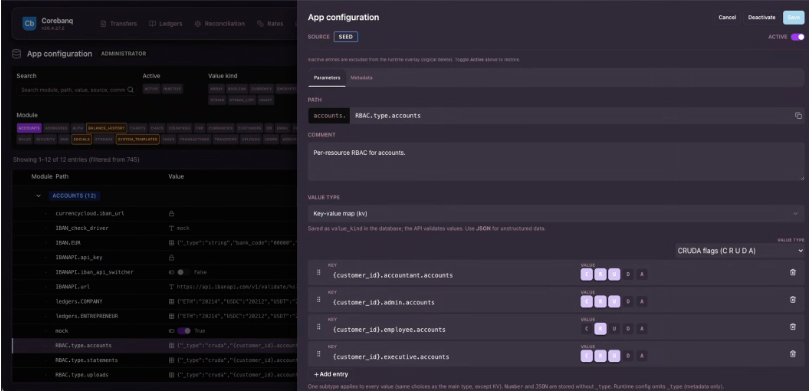Grab the drag handle of admin.accounts row
The width and height of the screenshot is (810, 392).
click(x=318, y=300)
